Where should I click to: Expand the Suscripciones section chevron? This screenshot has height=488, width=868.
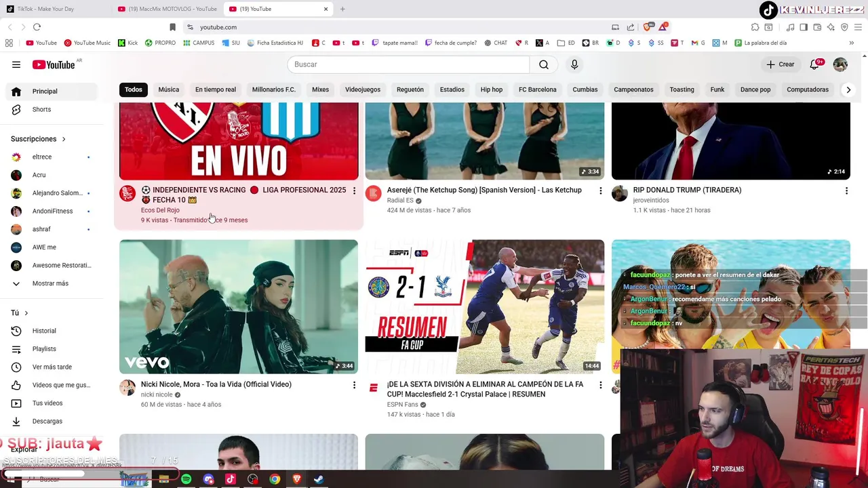(x=64, y=139)
